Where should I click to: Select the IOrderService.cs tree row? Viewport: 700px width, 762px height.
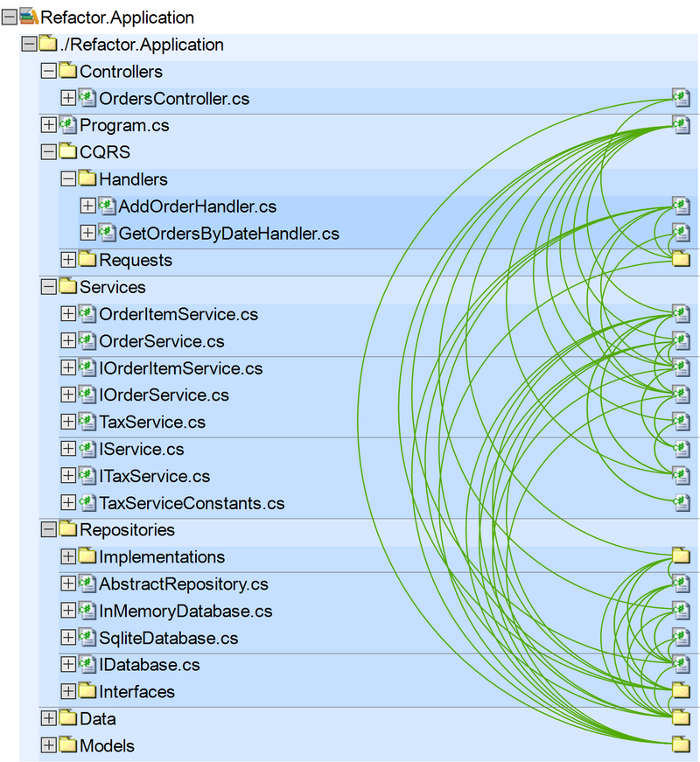pyautogui.click(x=378, y=395)
